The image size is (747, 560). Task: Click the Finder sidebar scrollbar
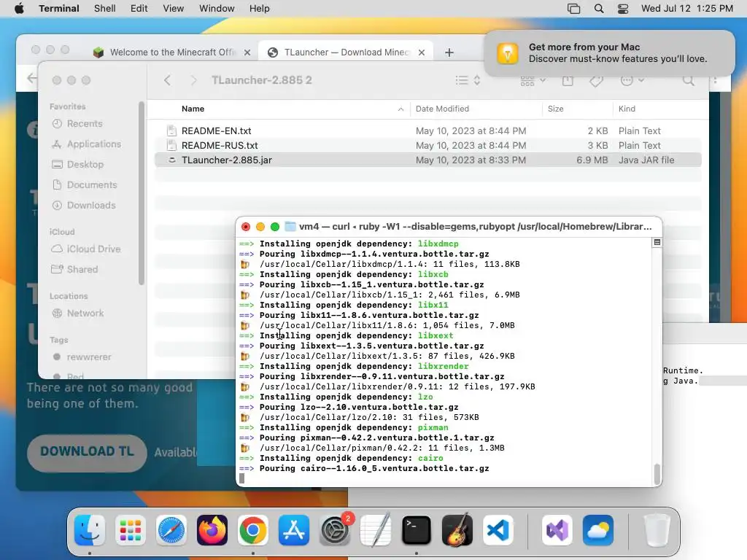click(141, 192)
